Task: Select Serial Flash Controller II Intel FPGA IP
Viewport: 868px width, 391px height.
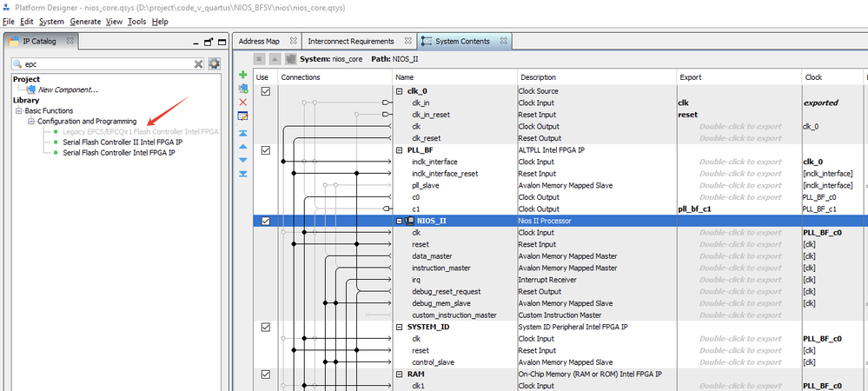Action: tap(123, 142)
